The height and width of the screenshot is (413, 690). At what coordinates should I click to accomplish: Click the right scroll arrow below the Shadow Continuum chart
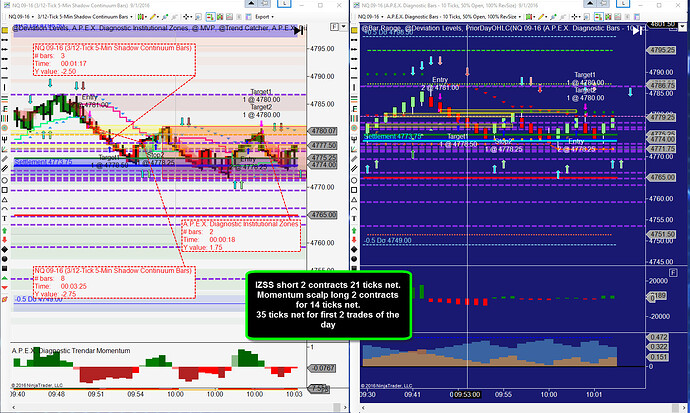click(x=345, y=408)
